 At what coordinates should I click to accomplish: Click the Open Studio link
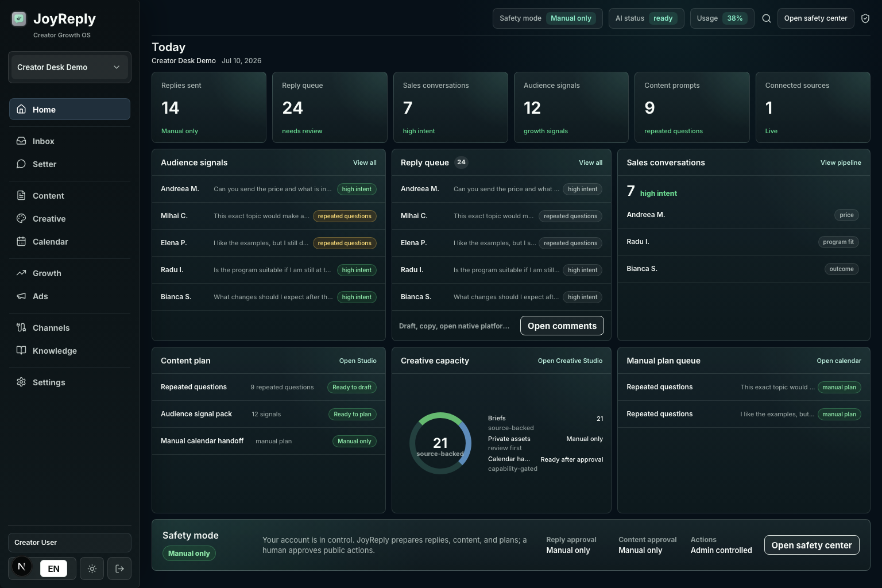(x=358, y=361)
